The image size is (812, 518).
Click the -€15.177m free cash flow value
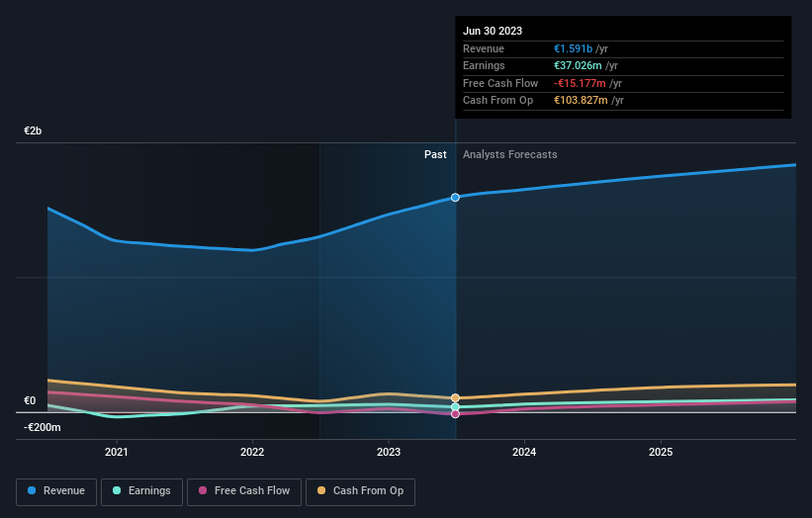(x=580, y=83)
